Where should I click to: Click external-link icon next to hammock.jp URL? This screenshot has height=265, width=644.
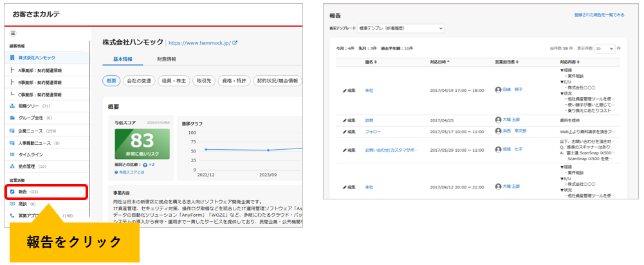point(235,42)
